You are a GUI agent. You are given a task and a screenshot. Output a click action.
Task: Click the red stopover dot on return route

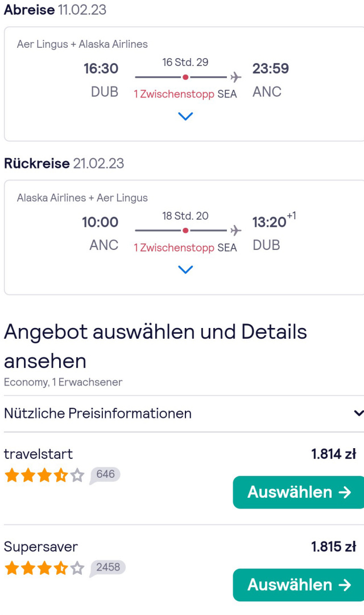185,231
